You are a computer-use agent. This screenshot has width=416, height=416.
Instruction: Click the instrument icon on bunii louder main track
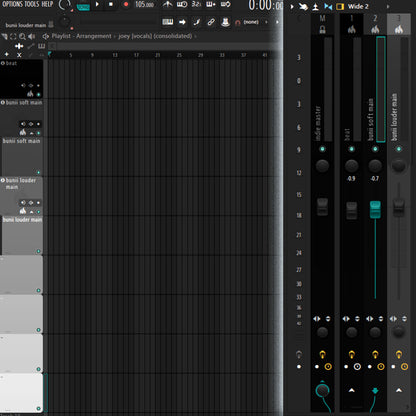point(23,211)
